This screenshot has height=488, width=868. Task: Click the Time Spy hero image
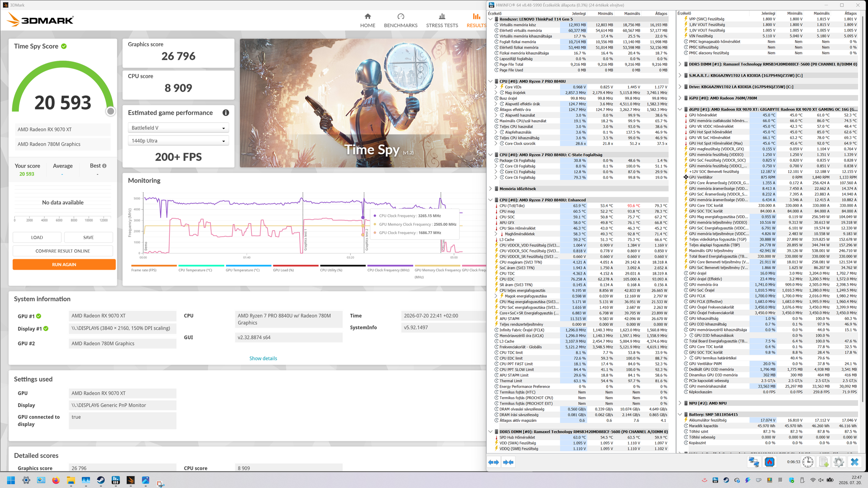pos(363,103)
